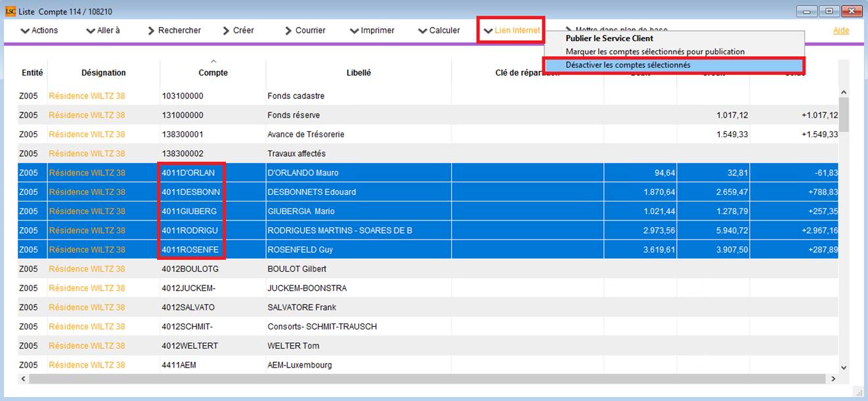Image resolution: width=868 pixels, height=401 pixels.
Task: Click account 4012JUCKEM-
Action: [188, 288]
